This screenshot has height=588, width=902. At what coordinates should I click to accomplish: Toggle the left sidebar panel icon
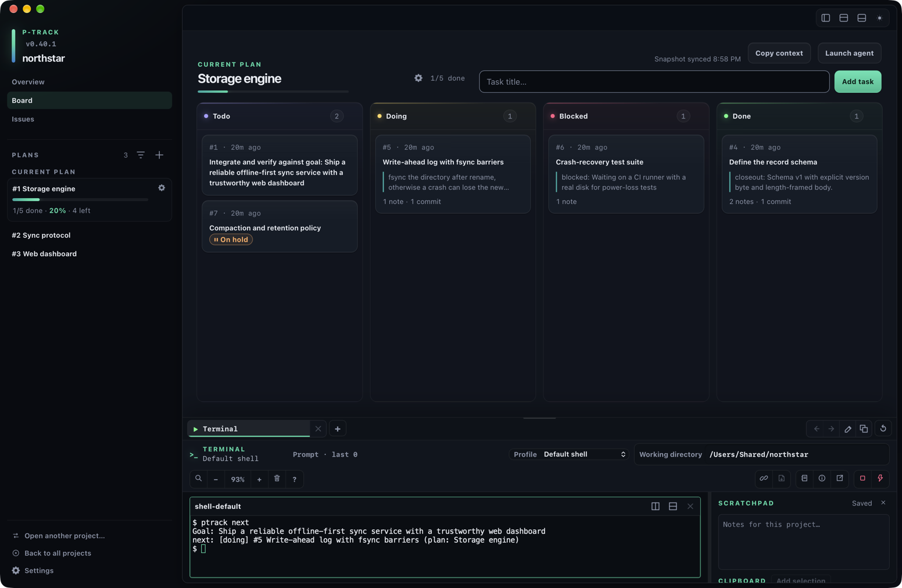click(x=826, y=18)
